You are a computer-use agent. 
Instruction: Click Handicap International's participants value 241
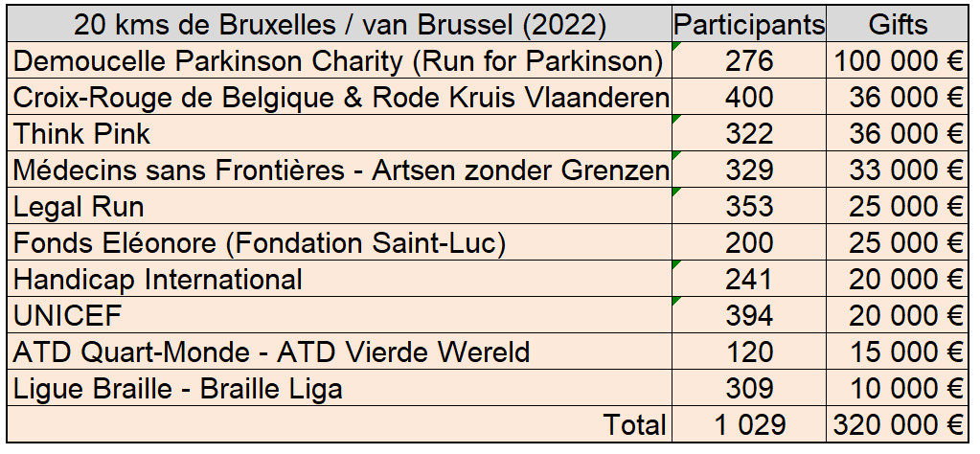(749, 279)
